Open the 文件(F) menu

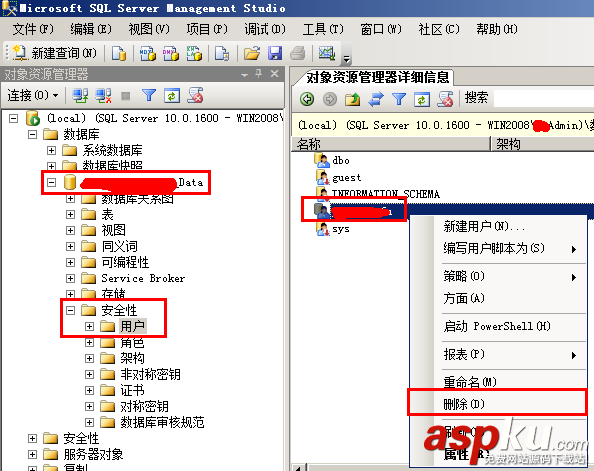pyautogui.click(x=33, y=29)
